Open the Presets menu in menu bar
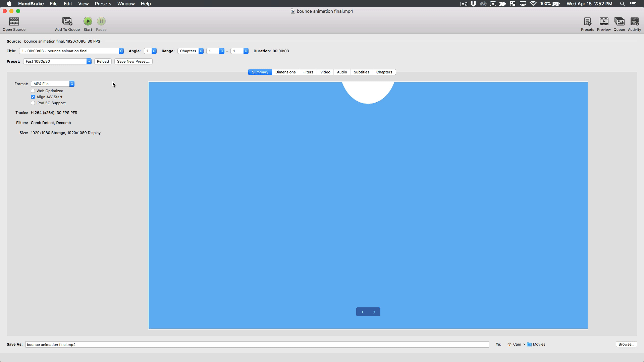 tap(103, 4)
